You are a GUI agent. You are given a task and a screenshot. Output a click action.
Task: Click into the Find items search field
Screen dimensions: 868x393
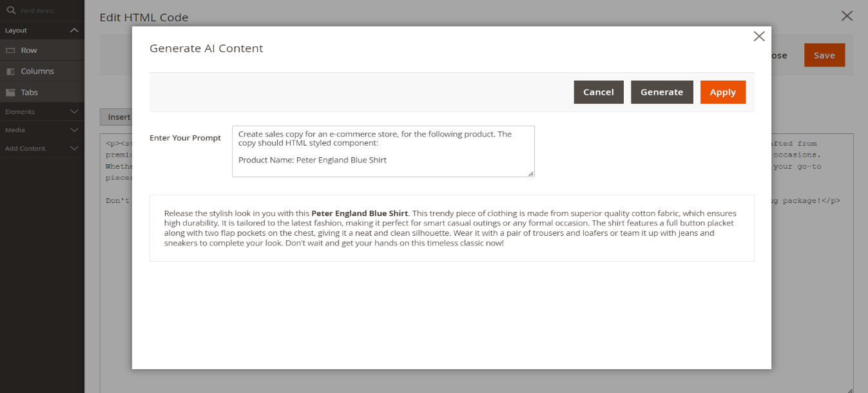click(x=48, y=11)
